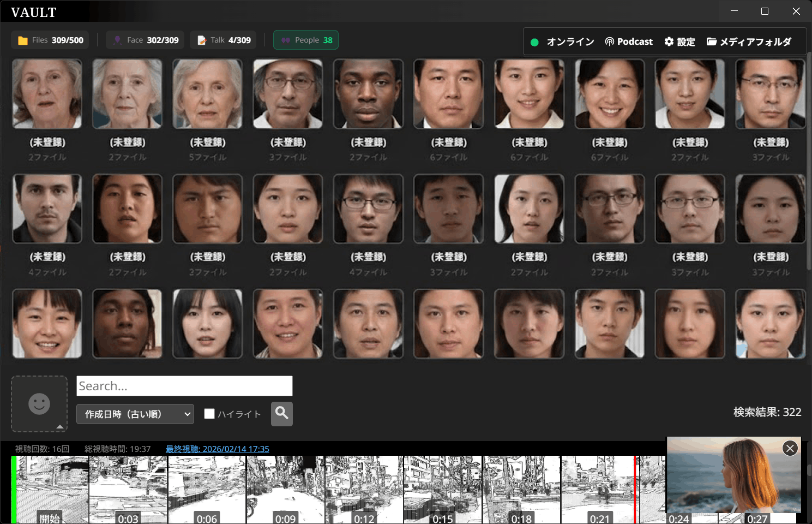This screenshot has height=524, width=812.
Task: Click the podcast broadcast icon
Action: [x=610, y=41]
